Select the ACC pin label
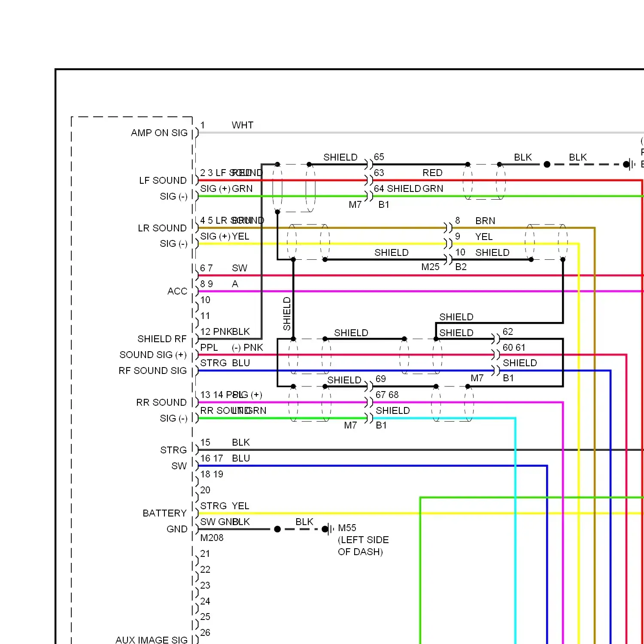 click(x=177, y=292)
